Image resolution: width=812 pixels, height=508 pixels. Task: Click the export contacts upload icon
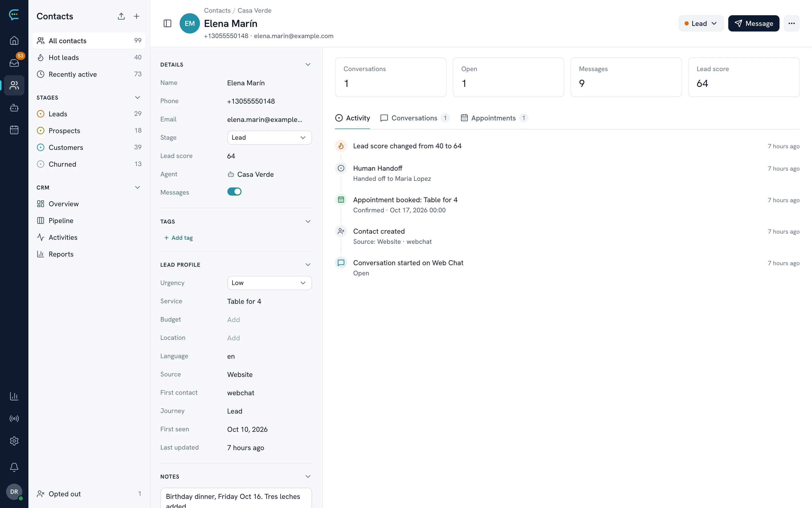pos(121,16)
